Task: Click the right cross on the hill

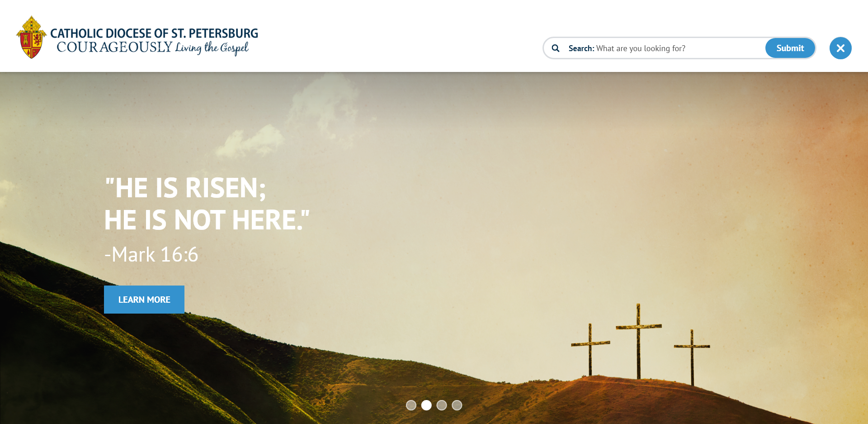Action: tap(692, 357)
